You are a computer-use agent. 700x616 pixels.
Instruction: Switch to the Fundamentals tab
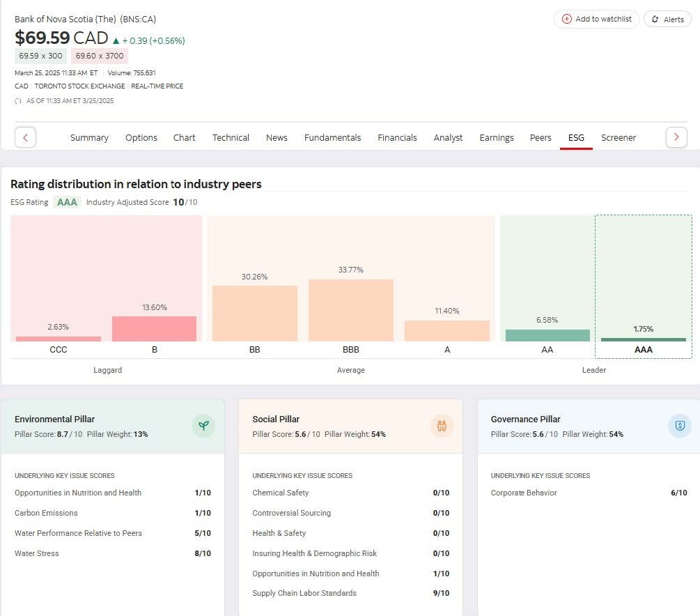tap(333, 137)
